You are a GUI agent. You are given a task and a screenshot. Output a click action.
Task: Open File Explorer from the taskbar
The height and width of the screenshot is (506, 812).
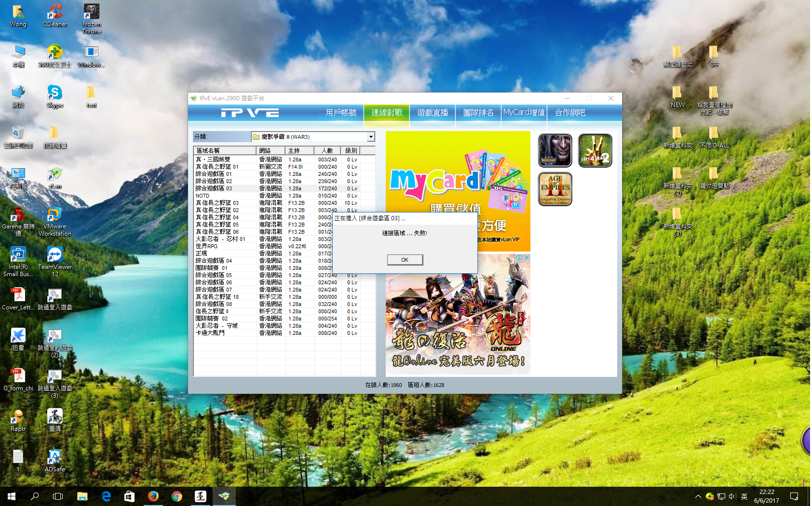coord(82,496)
